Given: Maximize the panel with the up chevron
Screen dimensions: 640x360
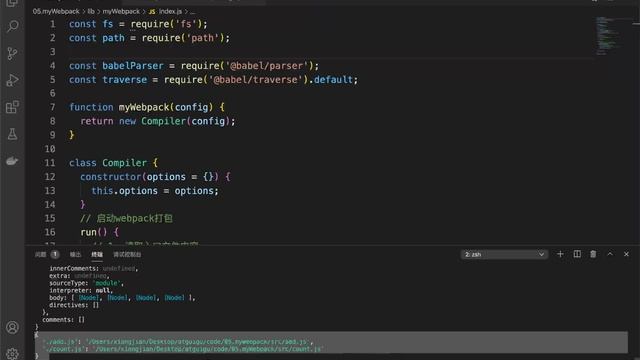Looking at the screenshot, I should [610, 254].
